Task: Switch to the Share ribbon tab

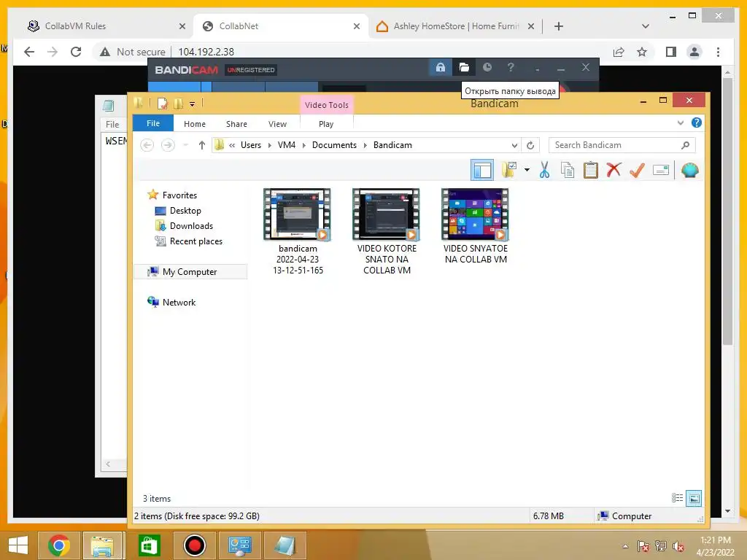Action: pyautogui.click(x=237, y=124)
